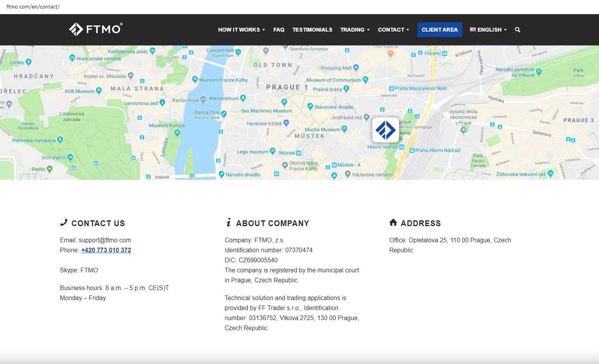Open the search magnifier icon
599x364 pixels.
(517, 30)
